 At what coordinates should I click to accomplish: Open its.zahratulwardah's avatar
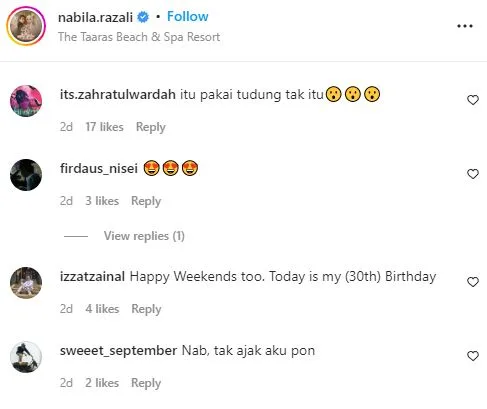click(x=26, y=101)
